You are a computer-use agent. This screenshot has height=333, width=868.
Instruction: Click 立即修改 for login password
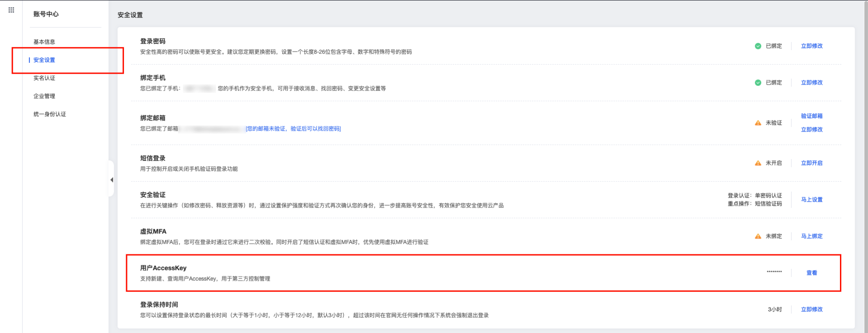[x=811, y=46]
